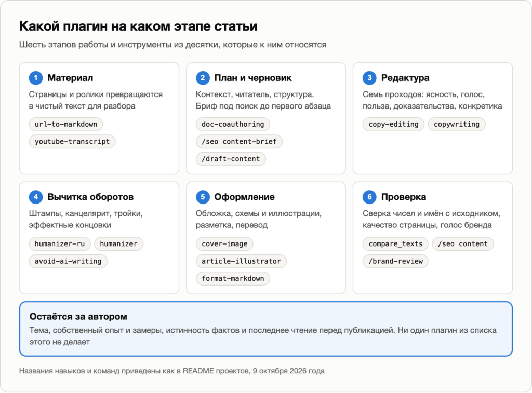This screenshot has height=393, width=532.
Task: Choose the /draft-content tag
Action: (x=231, y=159)
